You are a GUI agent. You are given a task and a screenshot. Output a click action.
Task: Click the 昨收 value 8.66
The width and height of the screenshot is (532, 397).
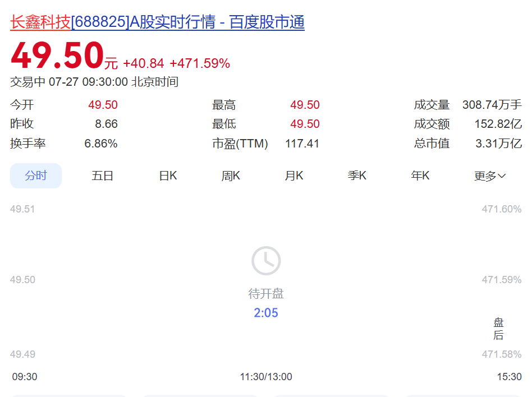pyautogui.click(x=106, y=124)
